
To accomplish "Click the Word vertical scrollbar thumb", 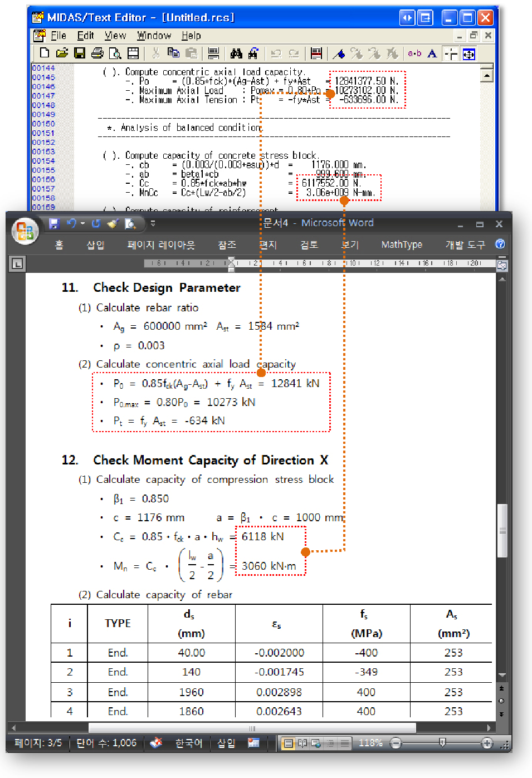I will coord(502,530).
